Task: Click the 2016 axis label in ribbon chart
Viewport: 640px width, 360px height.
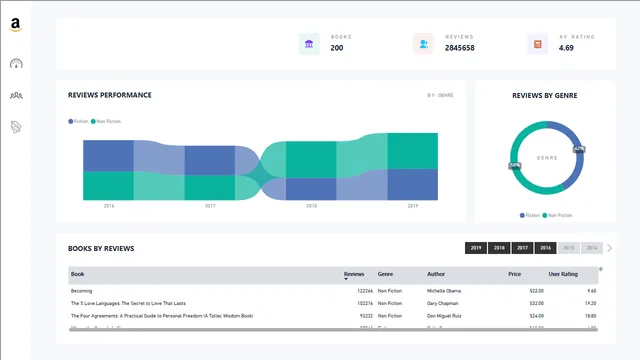Action: pos(109,206)
